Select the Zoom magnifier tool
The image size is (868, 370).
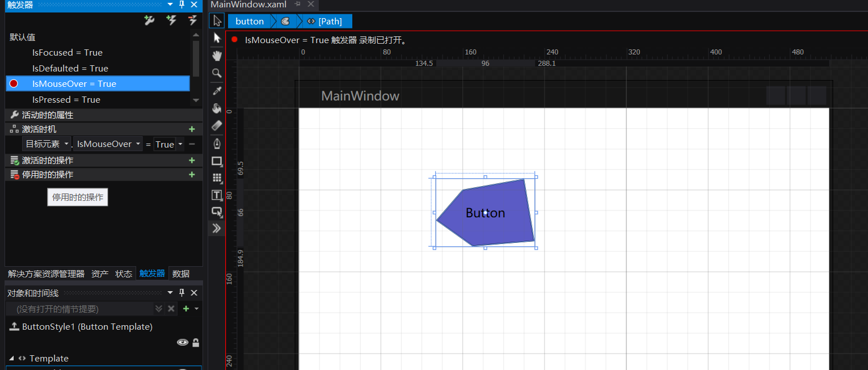point(217,73)
